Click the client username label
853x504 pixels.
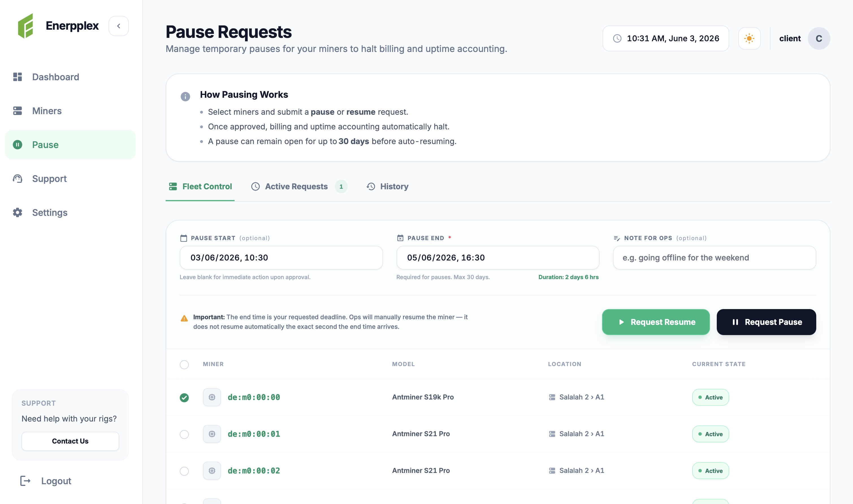pos(790,38)
